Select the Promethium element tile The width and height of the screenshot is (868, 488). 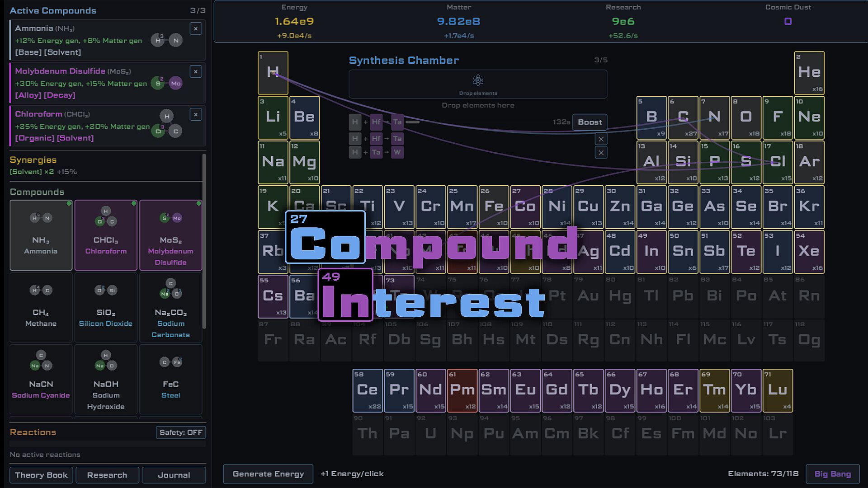pyautogui.click(x=462, y=390)
